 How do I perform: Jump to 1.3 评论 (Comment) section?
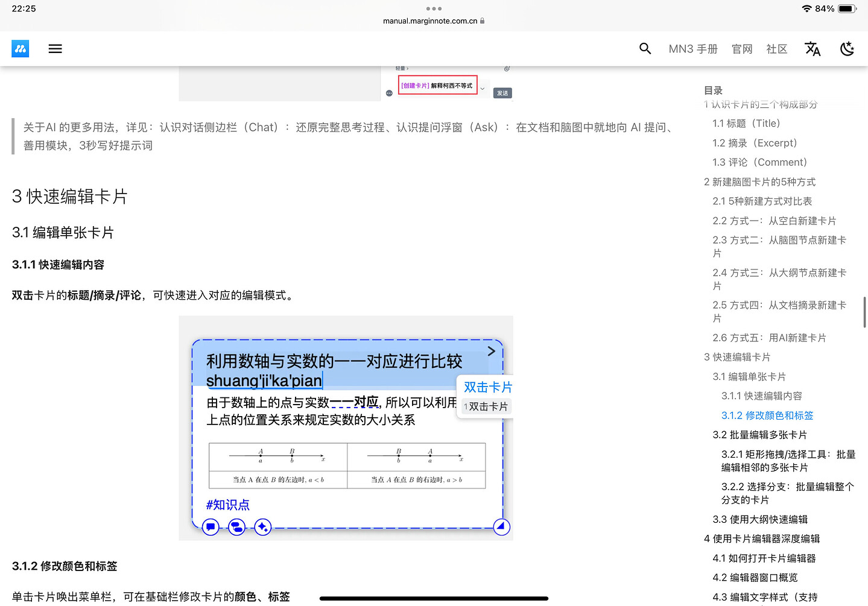(x=759, y=162)
